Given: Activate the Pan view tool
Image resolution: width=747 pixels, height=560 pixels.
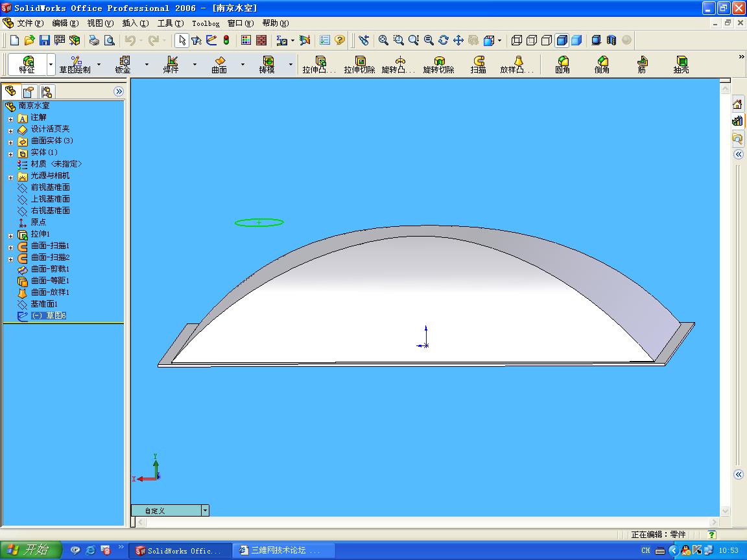Looking at the screenshot, I should [458, 40].
